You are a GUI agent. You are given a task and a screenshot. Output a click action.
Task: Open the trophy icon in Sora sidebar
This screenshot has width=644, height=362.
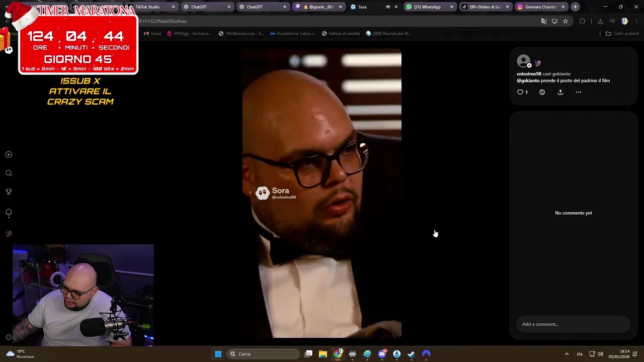[x=9, y=192]
